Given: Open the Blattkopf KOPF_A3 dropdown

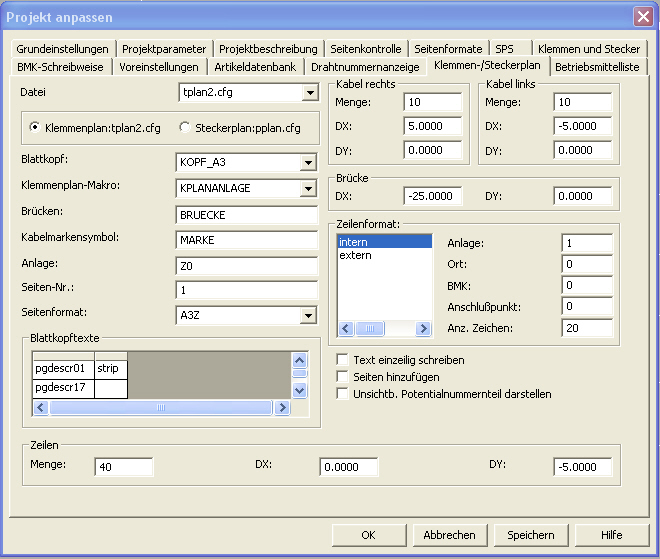Looking at the screenshot, I should click(x=309, y=162).
